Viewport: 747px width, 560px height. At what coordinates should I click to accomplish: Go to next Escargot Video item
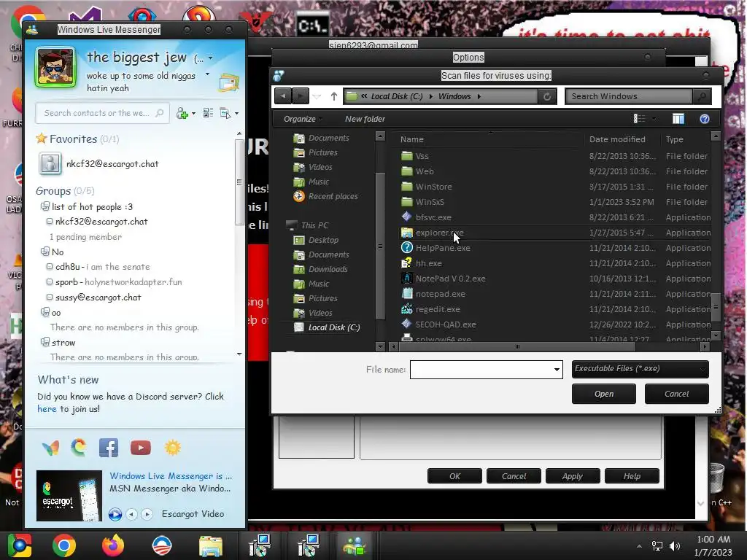pos(147,514)
